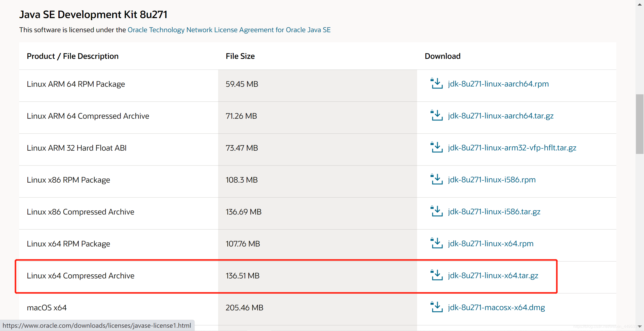Open Oracle Technology Network License Agreement link
The image size is (644, 331).
click(x=229, y=30)
